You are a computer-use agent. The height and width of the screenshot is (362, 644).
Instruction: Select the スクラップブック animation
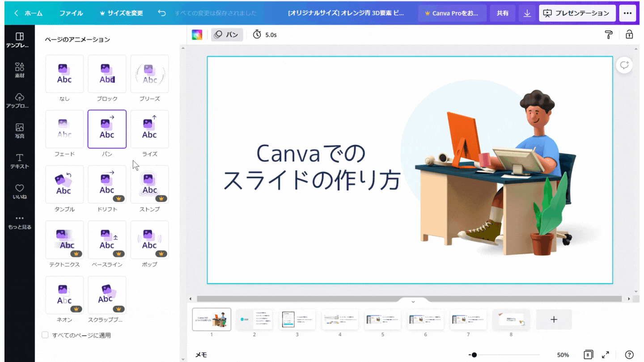click(107, 295)
